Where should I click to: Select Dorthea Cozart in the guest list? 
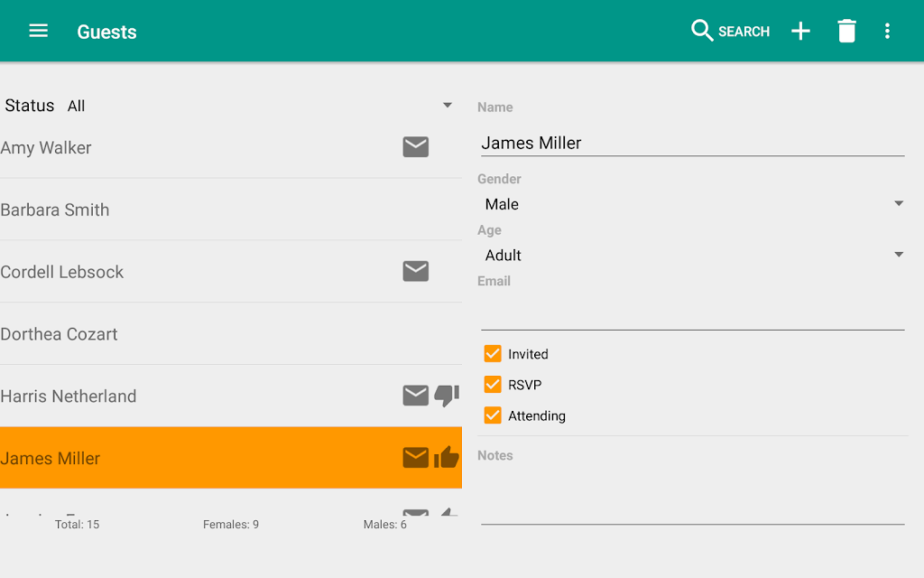point(231,334)
